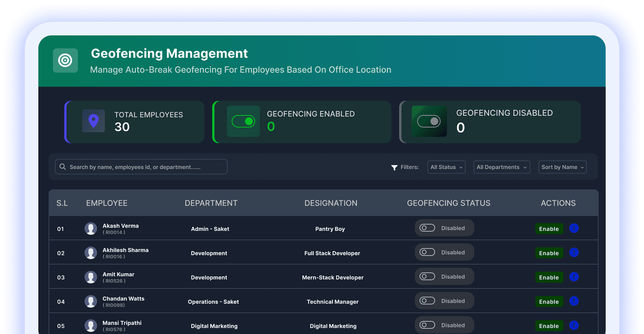Screen dimensions: 644x334
Task: Click the filter funnel icon next to Filters
Action: pyautogui.click(x=394, y=167)
